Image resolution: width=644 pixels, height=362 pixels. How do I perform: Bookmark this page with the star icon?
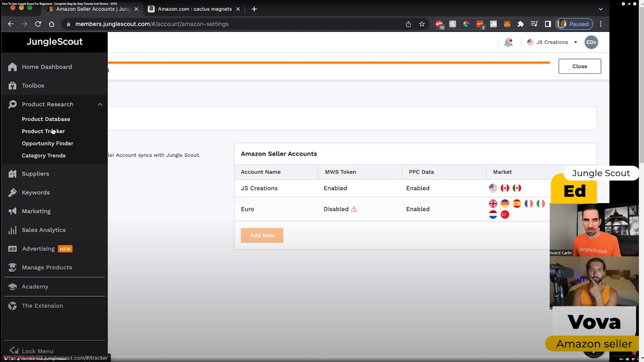tap(422, 24)
